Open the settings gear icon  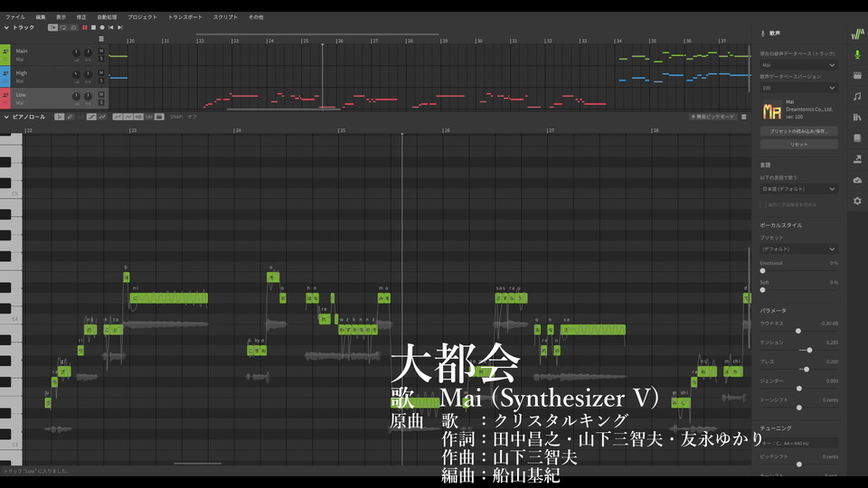pyautogui.click(x=857, y=201)
